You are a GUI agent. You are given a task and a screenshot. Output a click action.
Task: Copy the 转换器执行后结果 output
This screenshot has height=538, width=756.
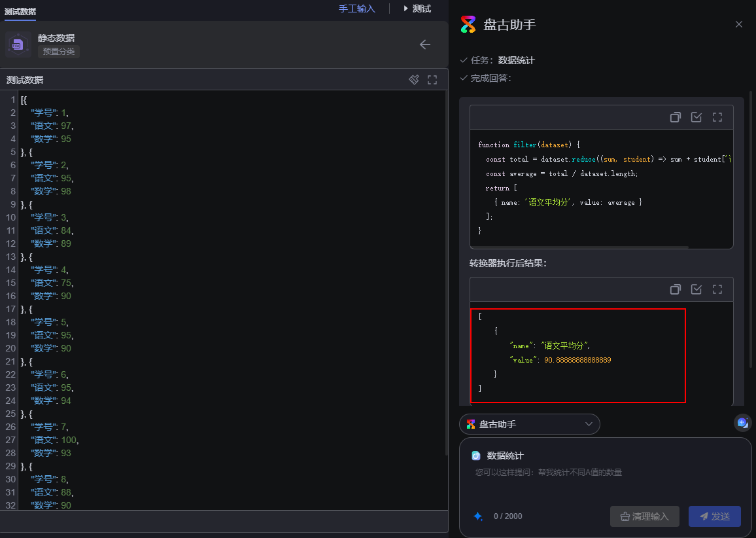[675, 289]
